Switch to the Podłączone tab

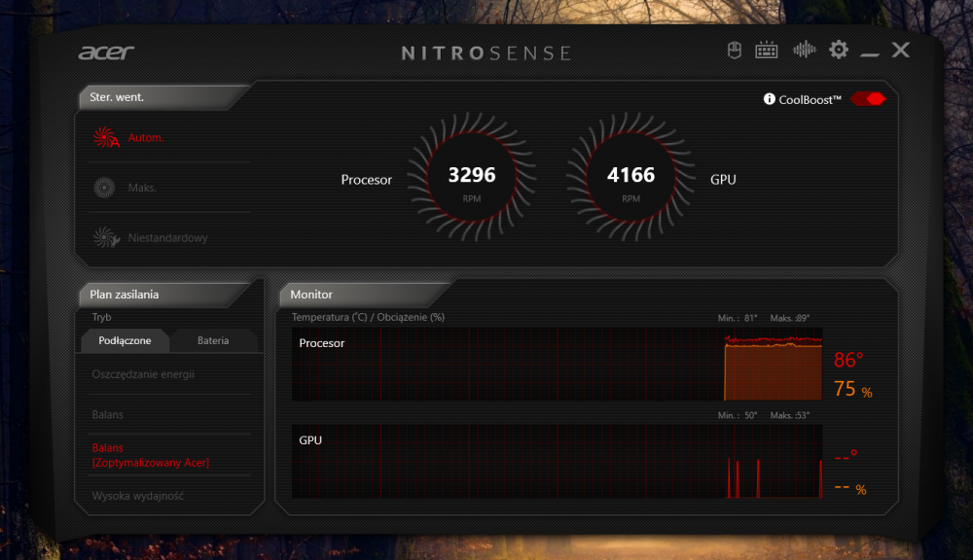[125, 341]
